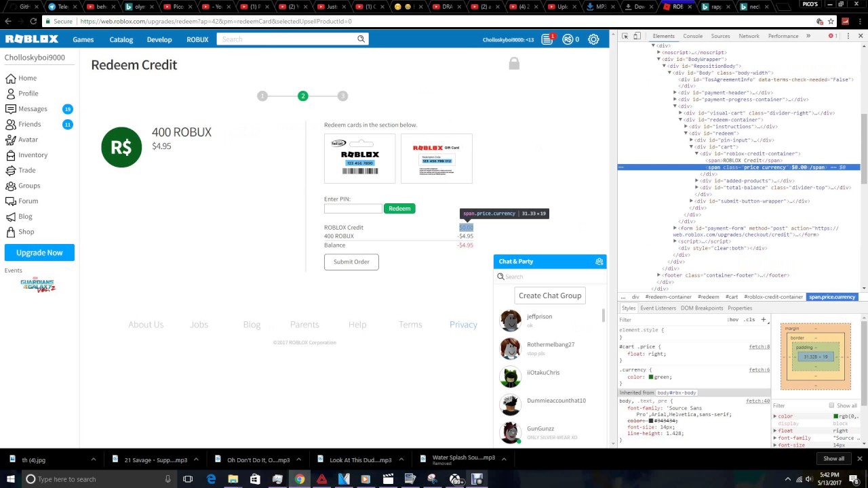Image resolution: width=868 pixels, height=488 pixels.
Task: Click Show all downloads button
Action: 833,459
